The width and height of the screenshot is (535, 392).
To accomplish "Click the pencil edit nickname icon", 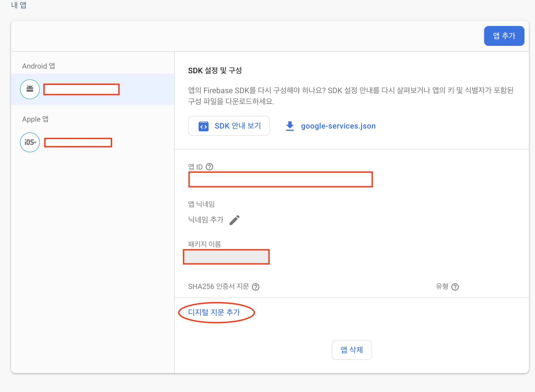I will click(x=235, y=220).
